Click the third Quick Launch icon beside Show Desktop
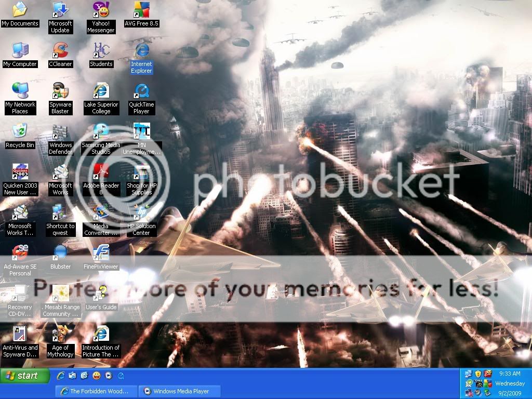 85,376
